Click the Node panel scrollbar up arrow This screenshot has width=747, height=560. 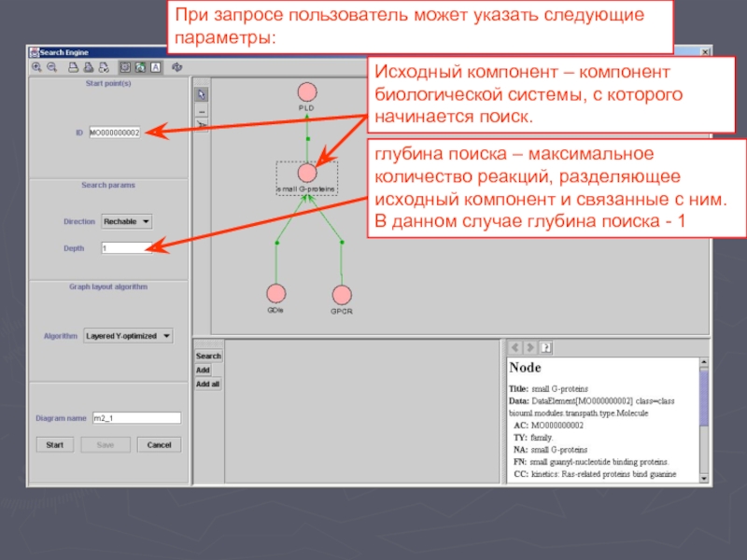704,362
